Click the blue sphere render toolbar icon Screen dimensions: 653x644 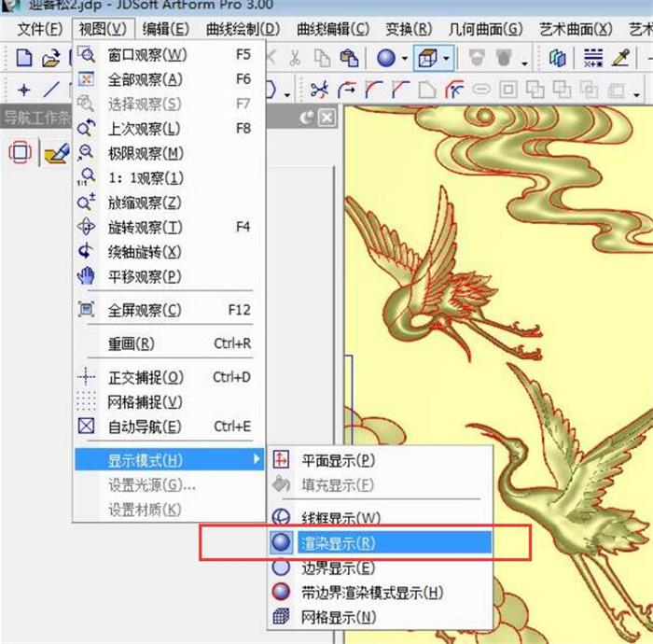tap(386, 58)
